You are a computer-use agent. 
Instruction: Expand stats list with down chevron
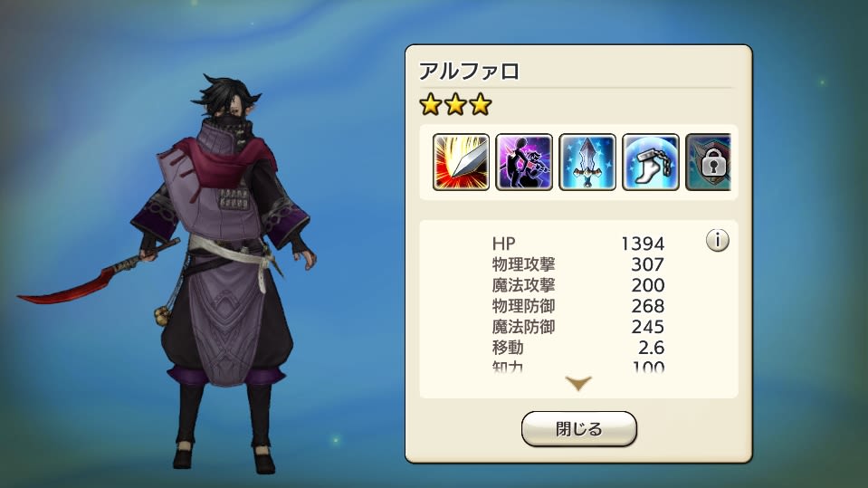(x=578, y=383)
